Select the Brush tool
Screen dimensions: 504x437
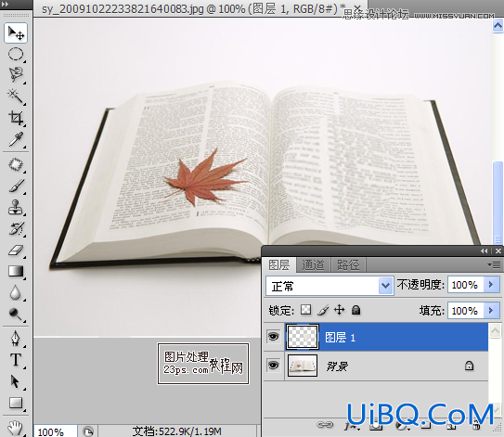16,186
